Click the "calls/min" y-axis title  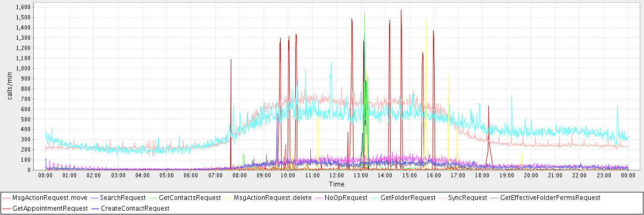tap(9, 86)
